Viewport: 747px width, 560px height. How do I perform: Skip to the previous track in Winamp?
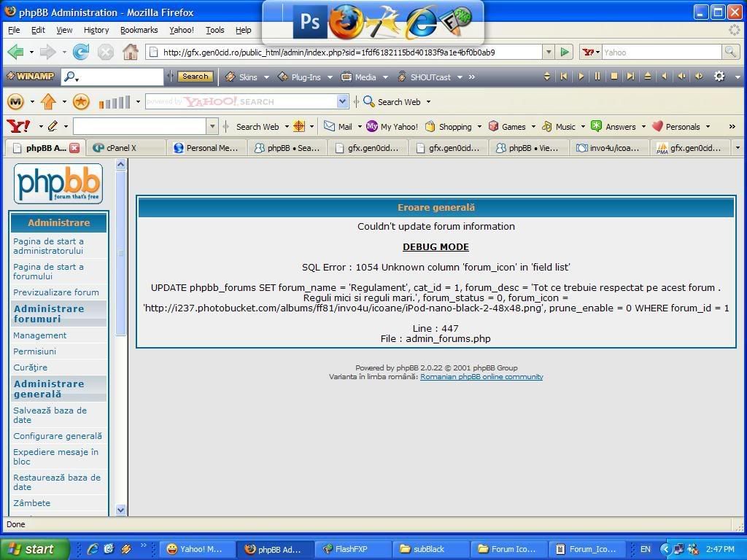coord(564,76)
